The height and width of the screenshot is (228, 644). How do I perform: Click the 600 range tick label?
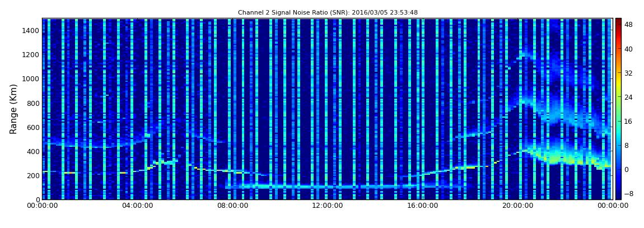33,127
